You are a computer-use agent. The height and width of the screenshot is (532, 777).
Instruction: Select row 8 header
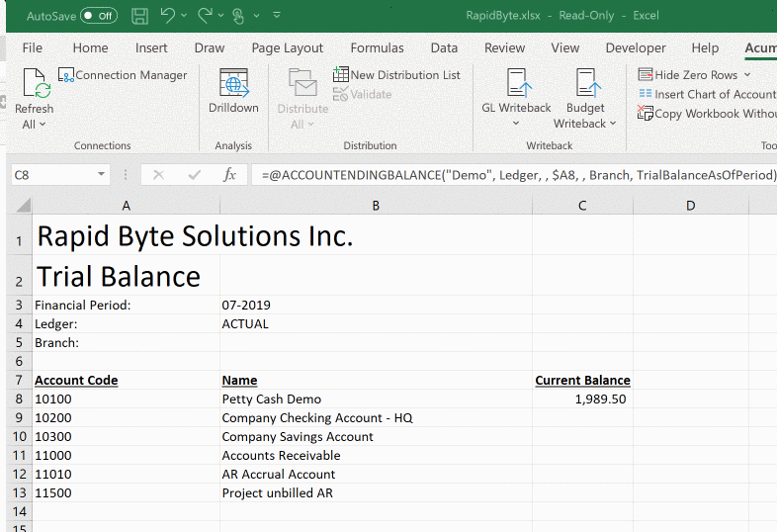[20, 399]
